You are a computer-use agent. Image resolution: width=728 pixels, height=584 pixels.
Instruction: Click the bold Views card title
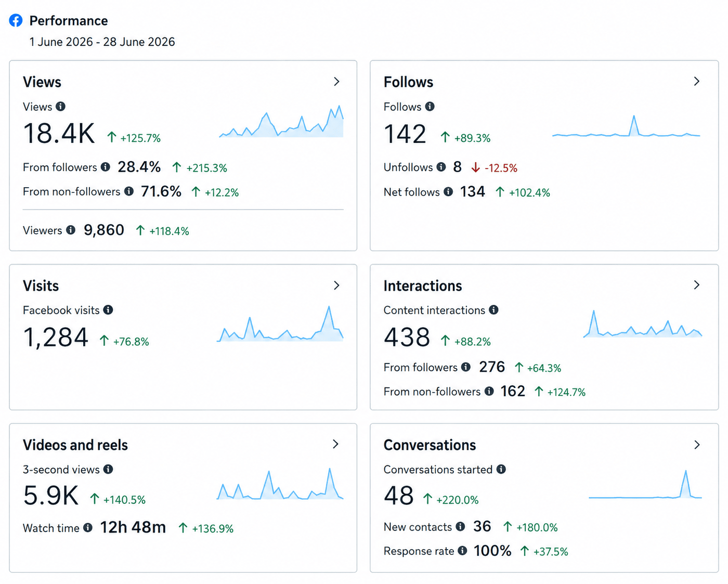tap(42, 82)
